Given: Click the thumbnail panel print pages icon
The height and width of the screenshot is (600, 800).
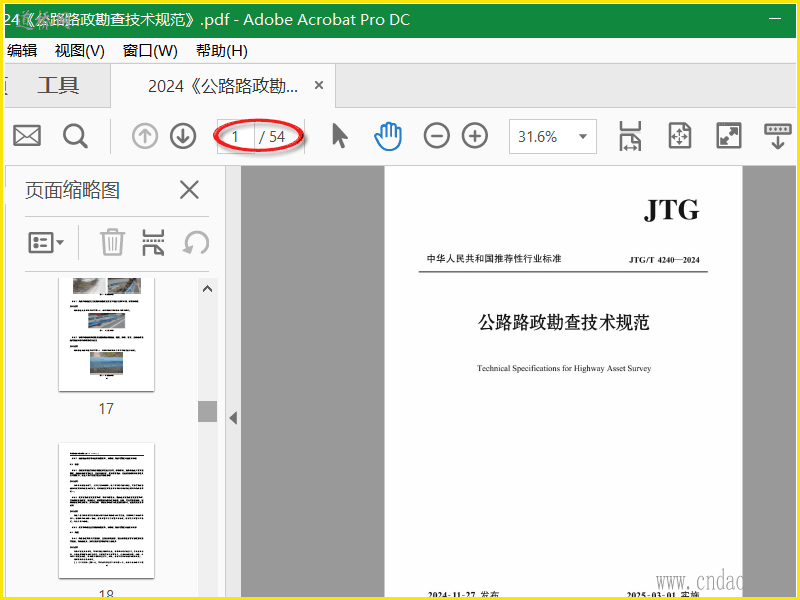Looking at the screenshot, I should point(153,242).
